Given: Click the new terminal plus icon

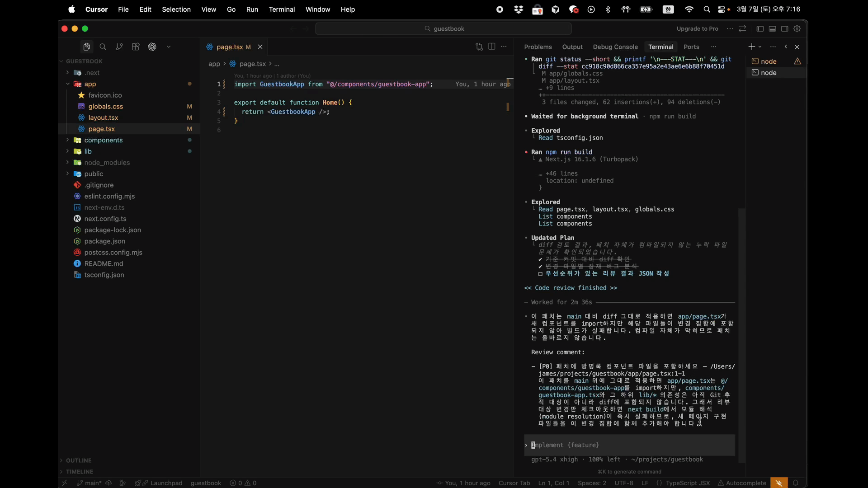Looking at the screenshot, I should pyautogui.click(x=751, y=47).
